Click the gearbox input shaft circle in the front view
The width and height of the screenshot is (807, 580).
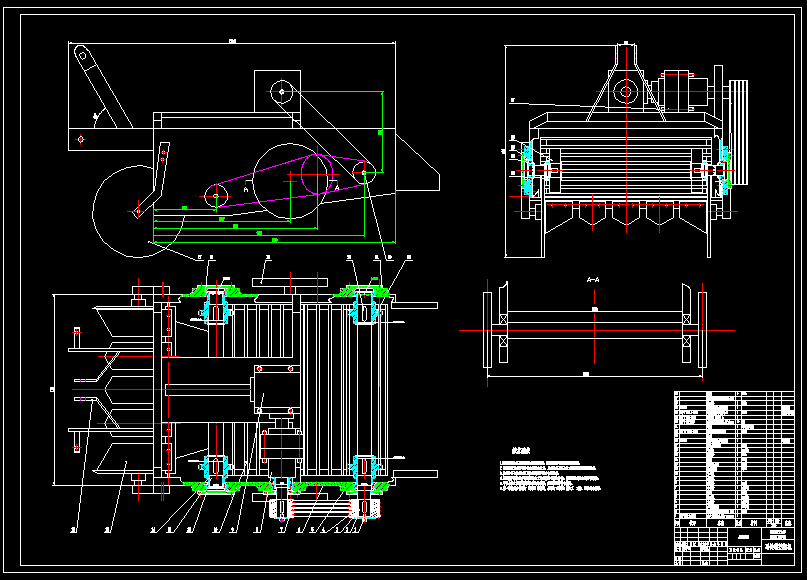tap(626, 92)
